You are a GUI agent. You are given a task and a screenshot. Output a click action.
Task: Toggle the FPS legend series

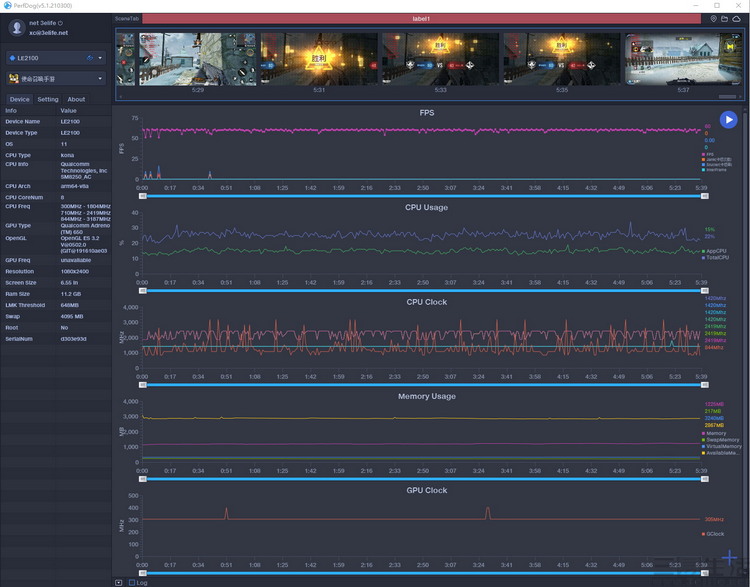(x=707, y=154)
